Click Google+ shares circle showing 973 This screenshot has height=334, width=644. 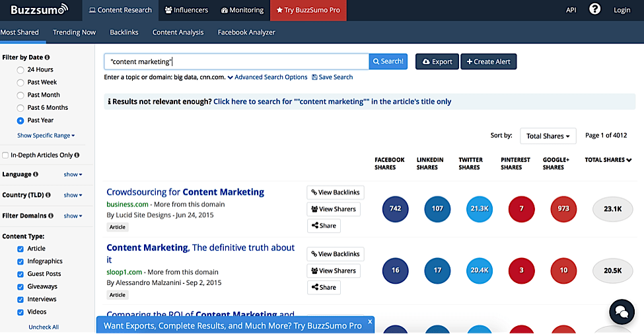click(563, 209)
